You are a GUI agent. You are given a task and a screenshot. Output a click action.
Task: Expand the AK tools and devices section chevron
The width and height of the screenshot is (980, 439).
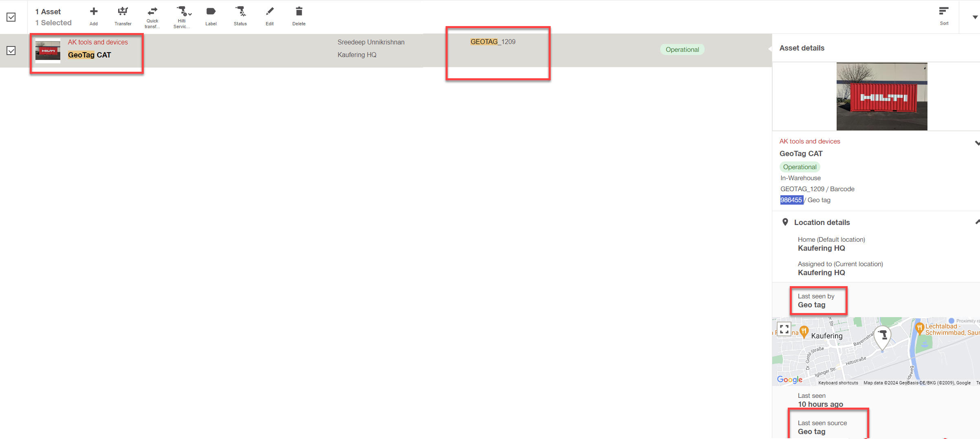pos(977,143)
